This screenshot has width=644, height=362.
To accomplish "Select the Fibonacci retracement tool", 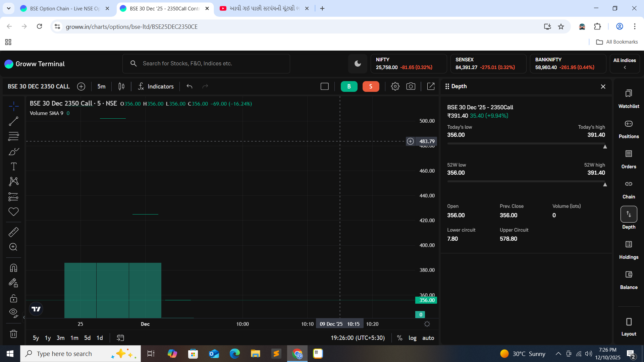I will pos(13,136).
